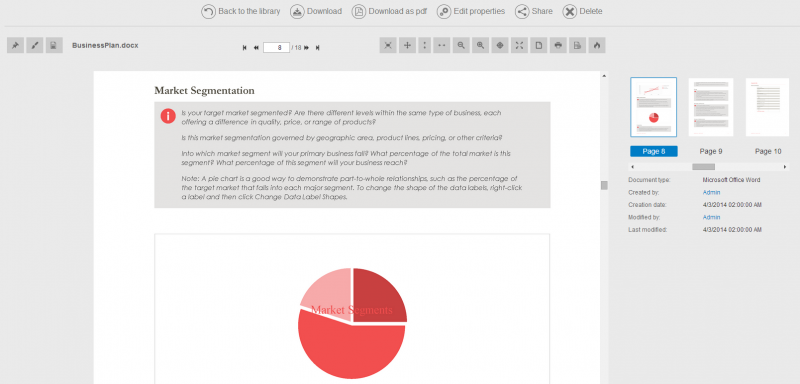Click the page number input field
The height and width of the screenshot is (384, 800).
click(277, 47)
